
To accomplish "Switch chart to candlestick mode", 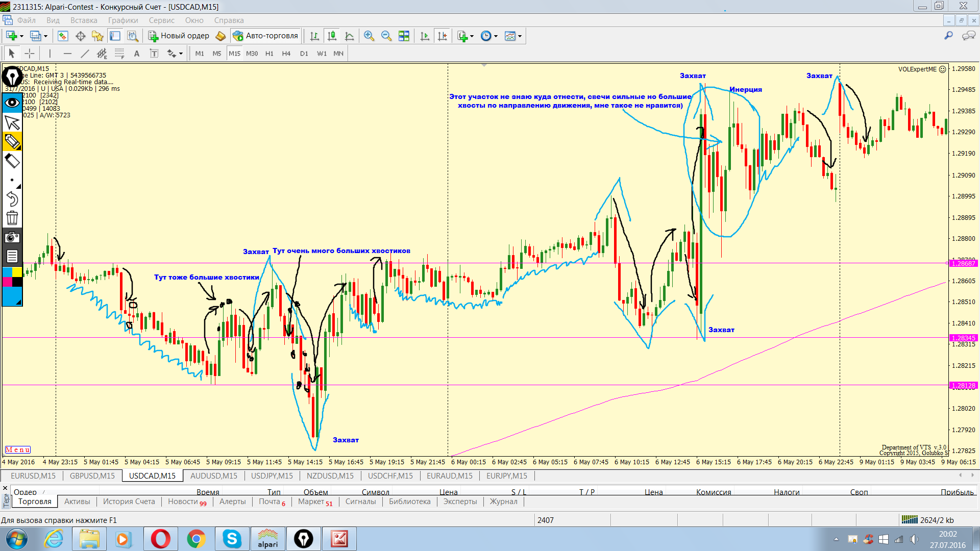I will click(x=332, y=36).
